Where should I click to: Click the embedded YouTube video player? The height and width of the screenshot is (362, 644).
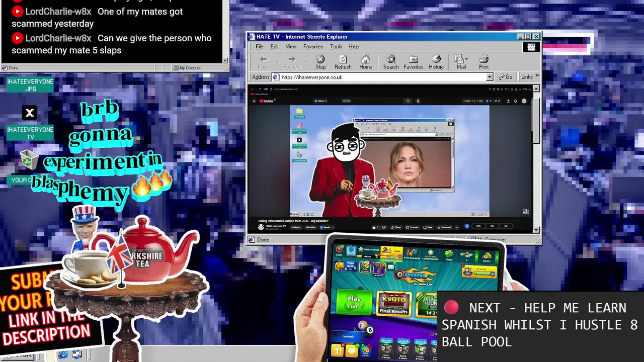coord(389,161)
